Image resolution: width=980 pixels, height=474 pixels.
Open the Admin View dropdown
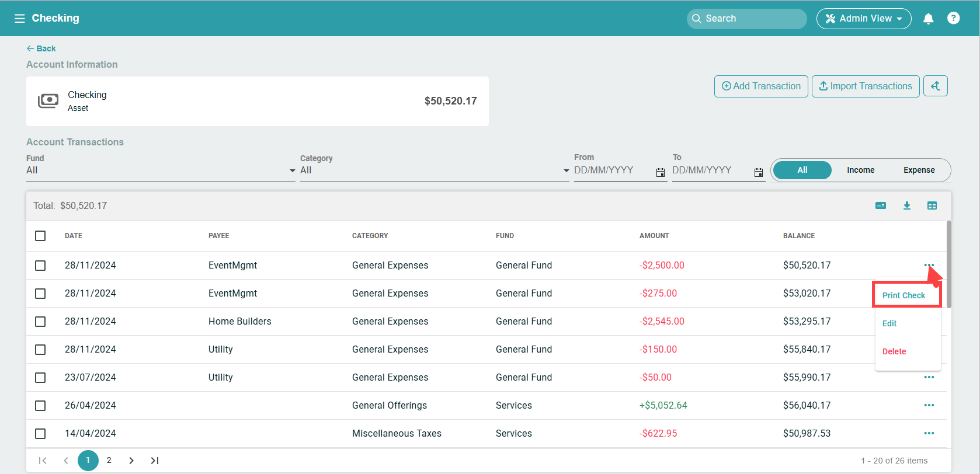(864, 19)
